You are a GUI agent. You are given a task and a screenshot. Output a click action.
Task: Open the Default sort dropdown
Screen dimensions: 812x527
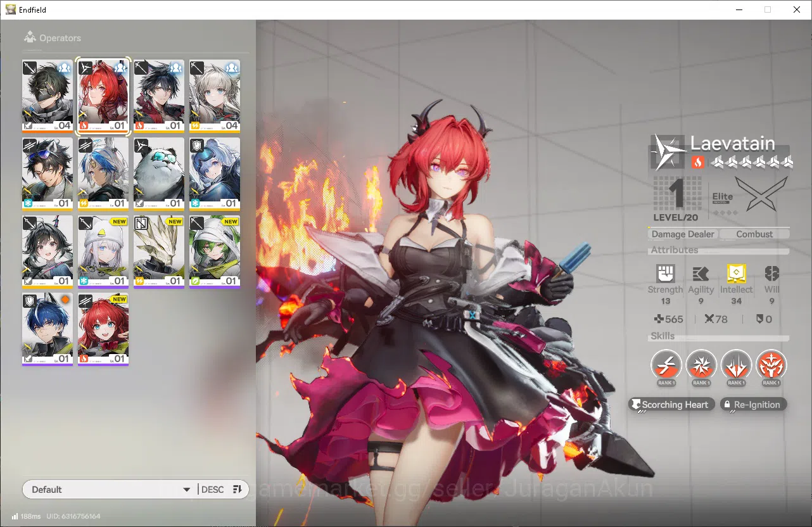tap(111, 489)
